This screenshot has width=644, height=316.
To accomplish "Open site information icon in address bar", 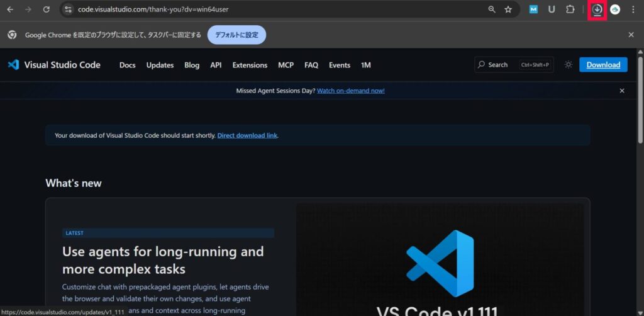I will point(68,9).
